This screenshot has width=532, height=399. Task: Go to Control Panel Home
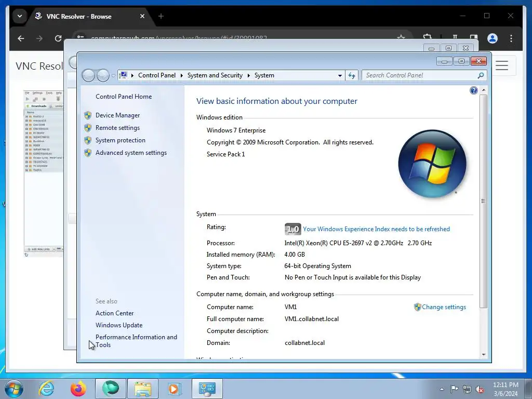(x=124, y=97)
